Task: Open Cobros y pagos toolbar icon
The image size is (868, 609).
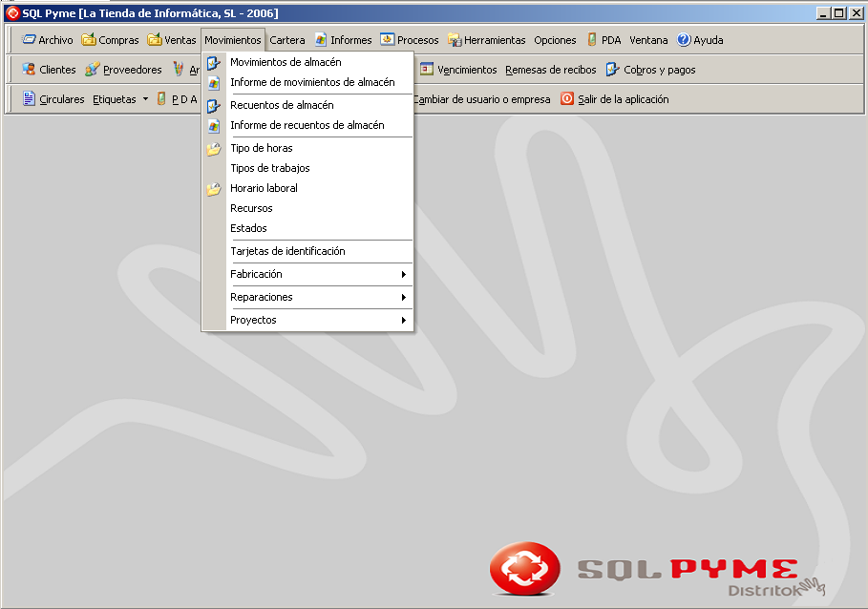Action: pyautogui.click(x=613, y=70)
